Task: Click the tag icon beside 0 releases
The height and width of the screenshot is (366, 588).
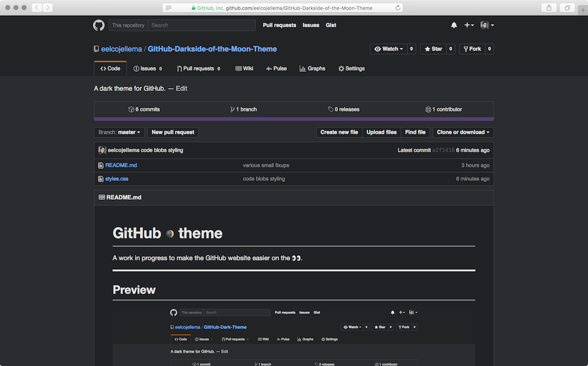Action: 331,109
